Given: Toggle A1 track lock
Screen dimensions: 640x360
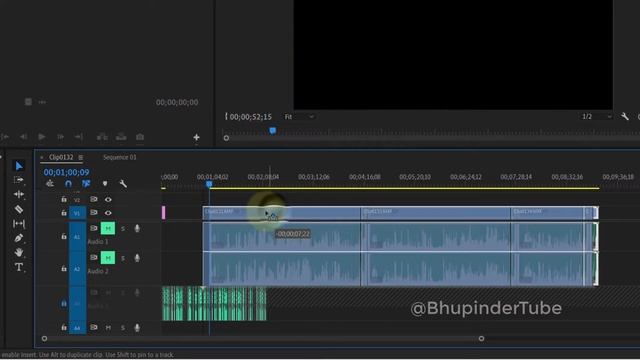Looking at the screenshot, I should point(64,236).
